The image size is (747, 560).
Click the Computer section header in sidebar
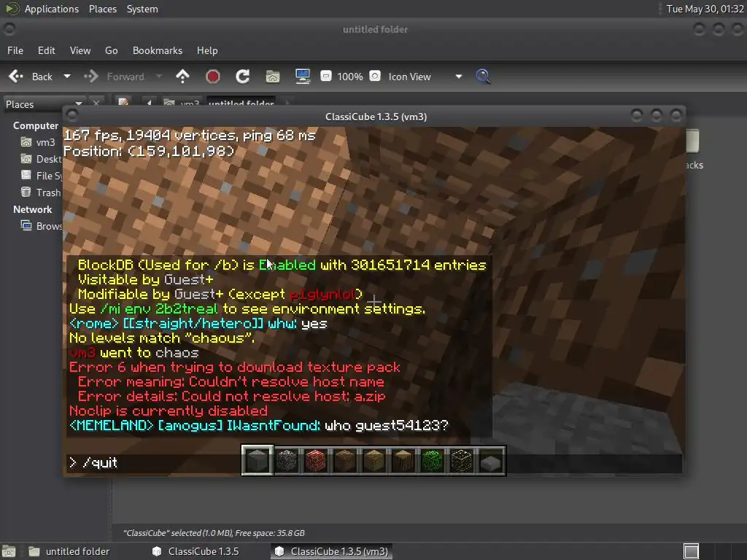click(36, 125)
